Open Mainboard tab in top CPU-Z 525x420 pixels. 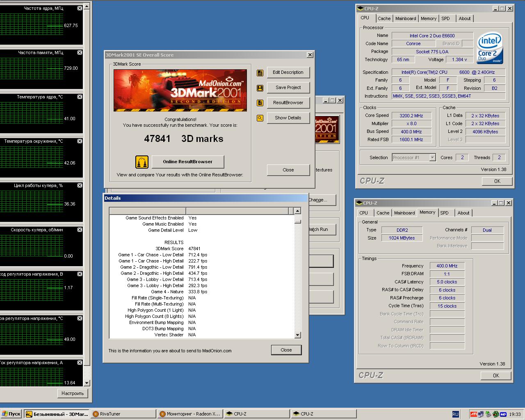click(406, 18)
